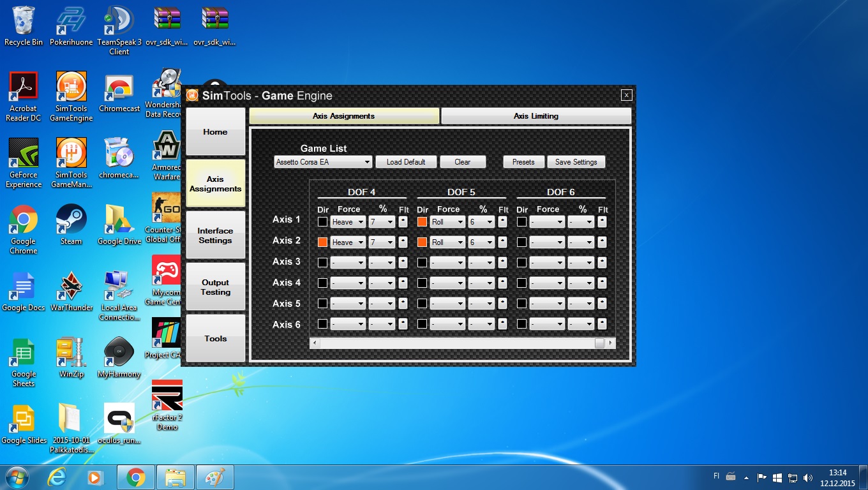Open GeForce Experience desktop icon

(24, 163)
